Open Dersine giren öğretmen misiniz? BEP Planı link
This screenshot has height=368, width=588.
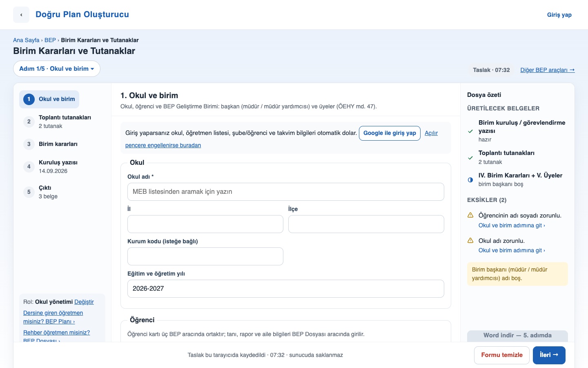(53, 317)
